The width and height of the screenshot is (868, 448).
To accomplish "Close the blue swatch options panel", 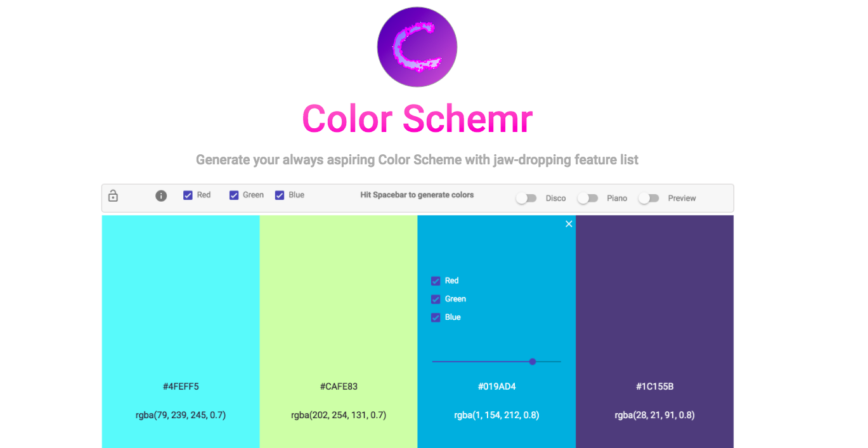I will [x=569, y=224].
